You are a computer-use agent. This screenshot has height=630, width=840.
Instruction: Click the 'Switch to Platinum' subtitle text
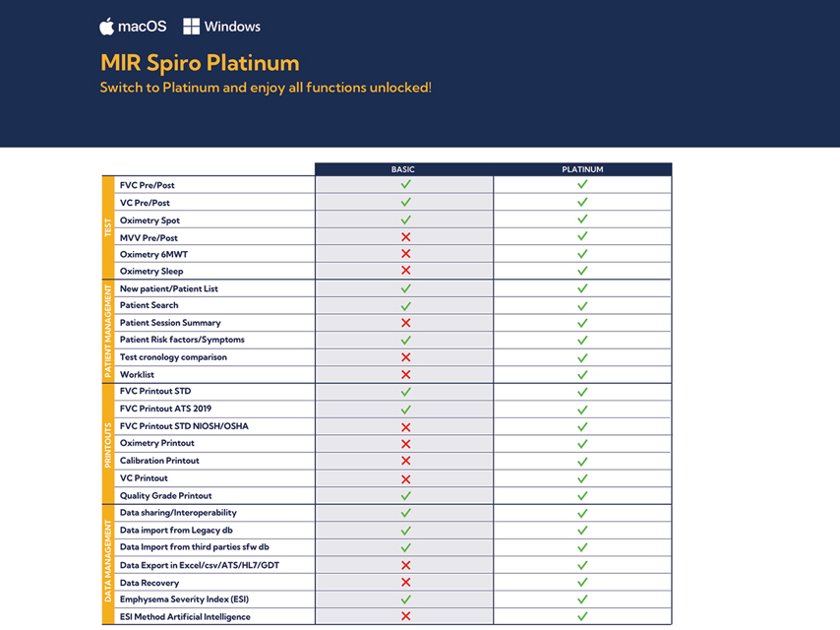tap(266, 88)
